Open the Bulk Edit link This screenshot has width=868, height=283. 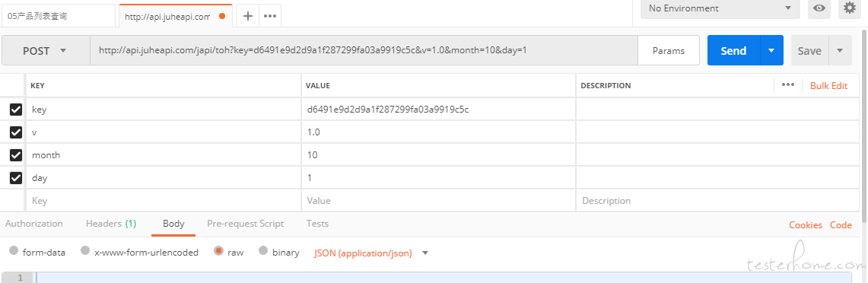[x=828, y=85]
